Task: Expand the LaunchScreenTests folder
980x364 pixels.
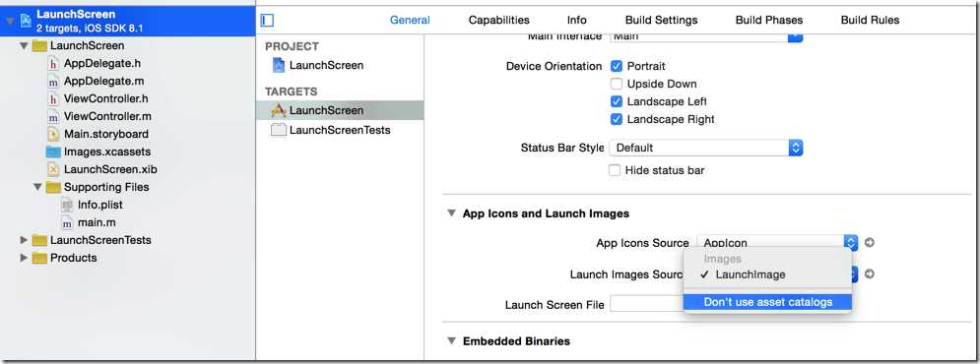Action: [24, 240]
